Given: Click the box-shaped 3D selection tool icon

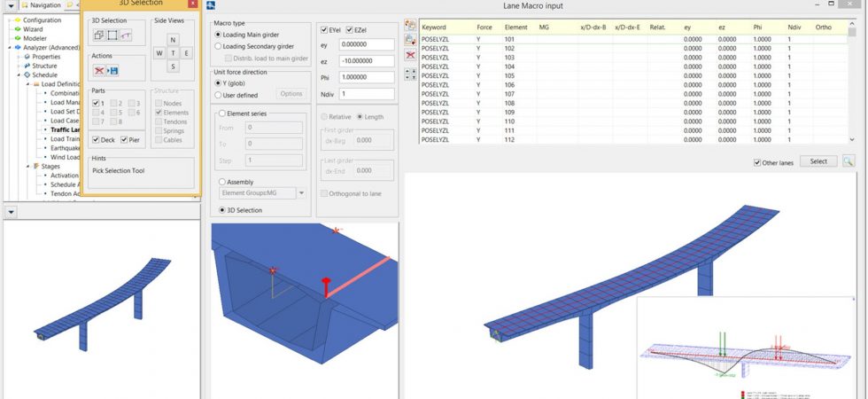Looking at the screenshot, I should (x=98, y=35).
